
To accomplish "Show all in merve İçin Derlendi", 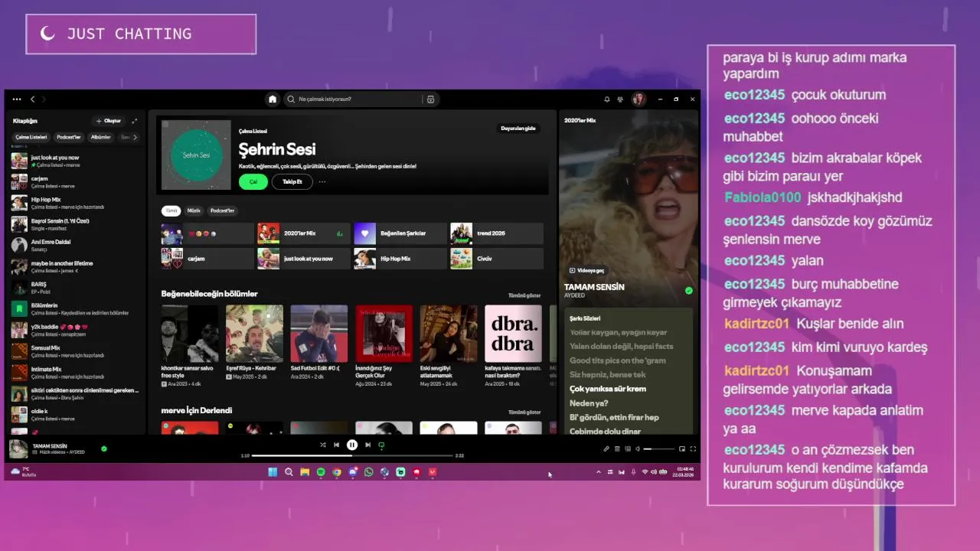I will click(x=524, y=412).
